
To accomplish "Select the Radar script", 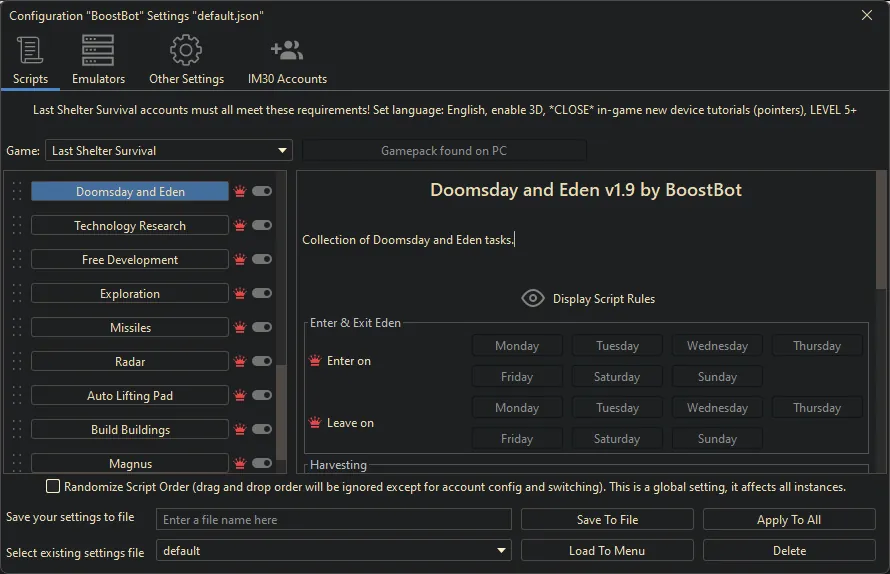I will pyautogui.click(x=130, y=362).
